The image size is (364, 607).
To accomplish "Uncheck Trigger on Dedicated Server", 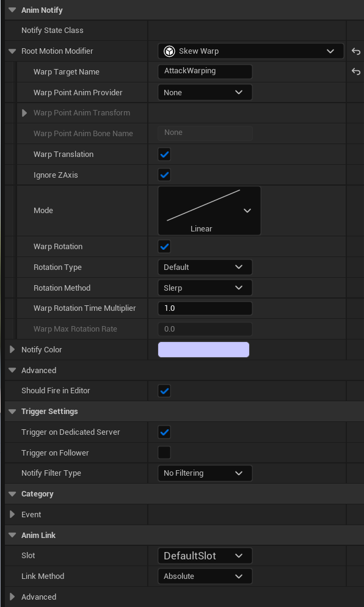I will 164,432.
